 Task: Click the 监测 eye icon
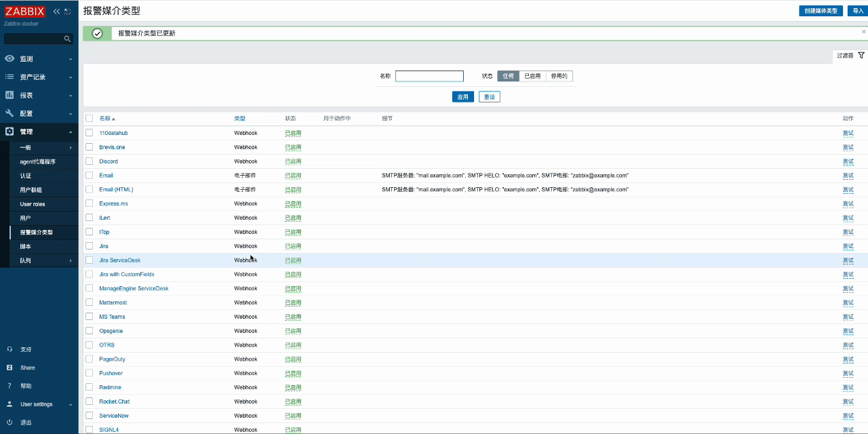point(9,59)
